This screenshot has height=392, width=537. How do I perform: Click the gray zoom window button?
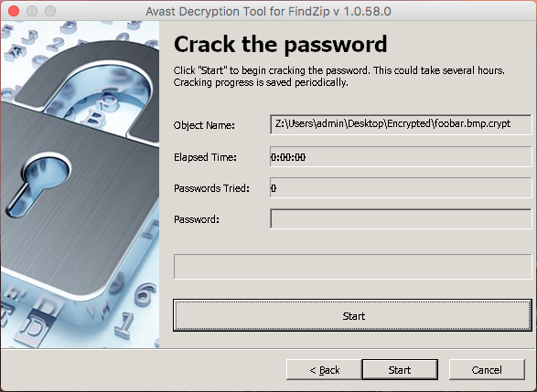point(50,11)
